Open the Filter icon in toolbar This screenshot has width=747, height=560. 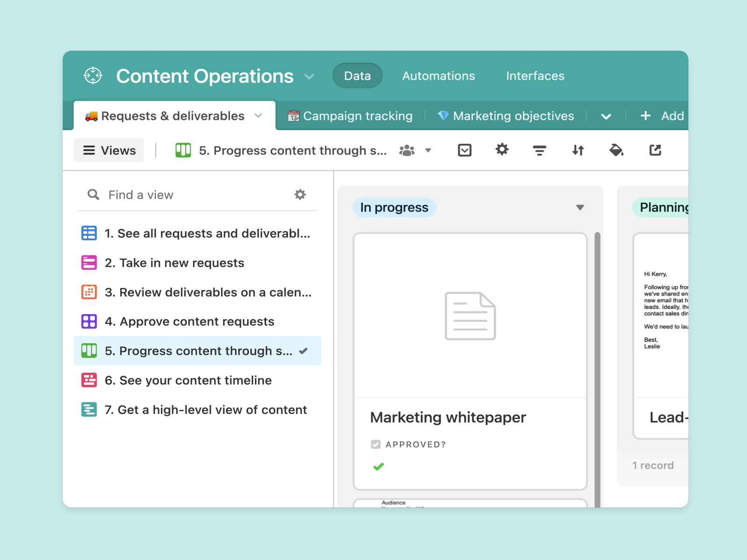tap(539, 150)
